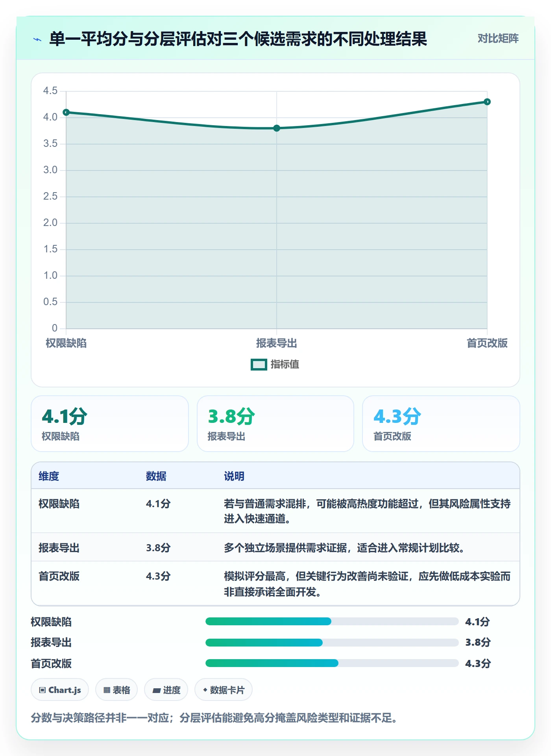Open the 3.8分 报表导出 data card
Screen dimensions: 551x756
[275, 424]
